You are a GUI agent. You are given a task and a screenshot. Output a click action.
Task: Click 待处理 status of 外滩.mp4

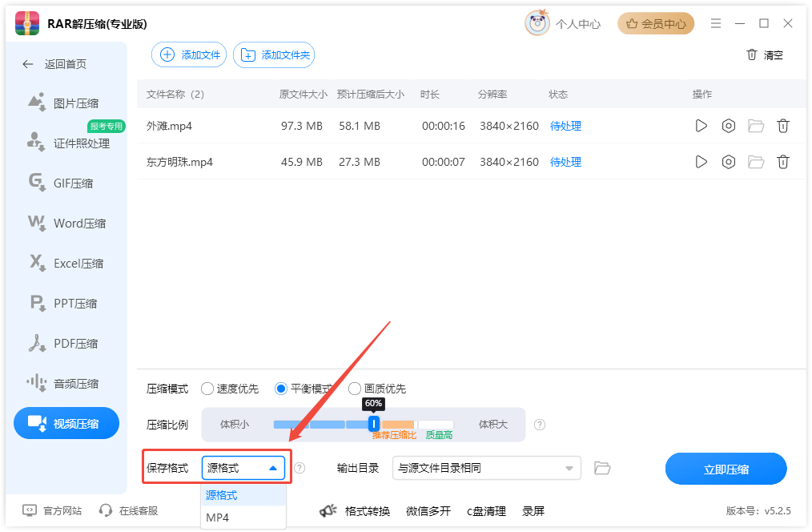tap(565, 126)
